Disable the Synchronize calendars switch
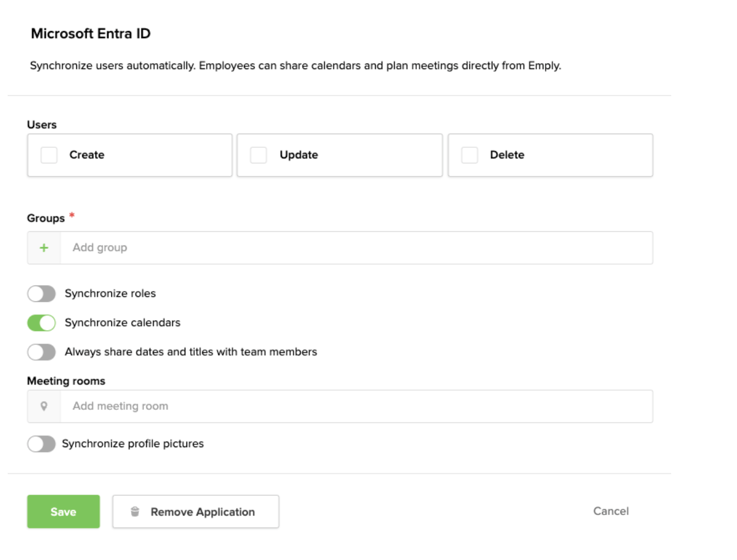Viewport: 737px width, 560px height. coord(42,323)
